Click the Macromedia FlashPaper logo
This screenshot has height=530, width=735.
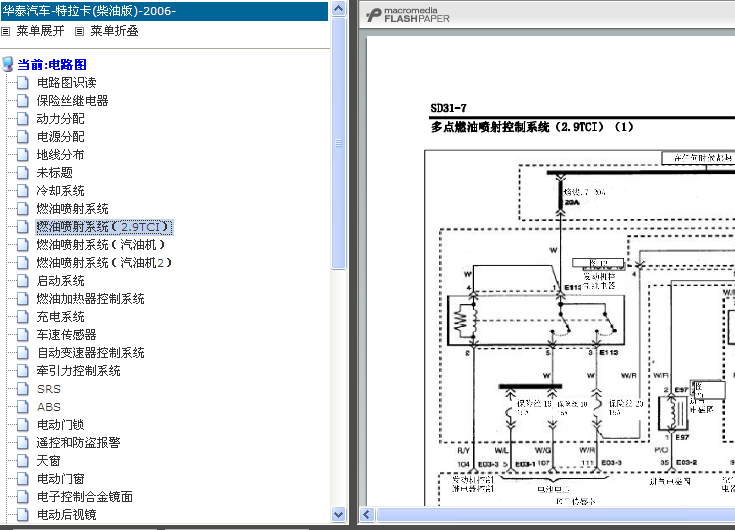pos(408,15)
